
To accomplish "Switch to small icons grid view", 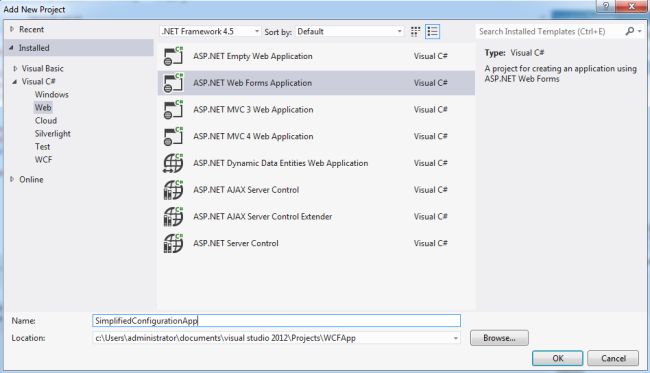I will coord(415,31).
